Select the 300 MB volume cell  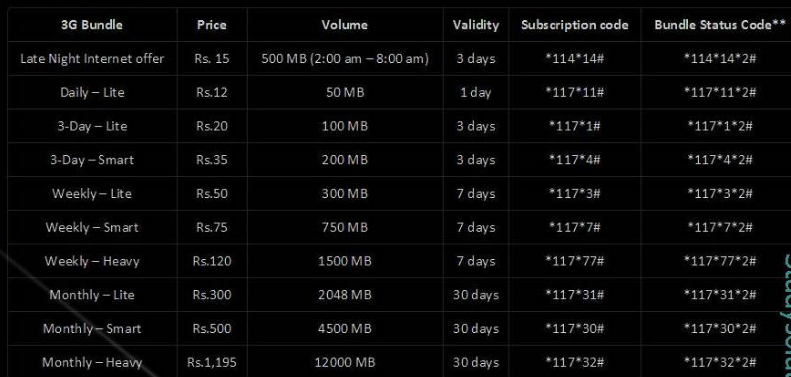tap(345, 194)
